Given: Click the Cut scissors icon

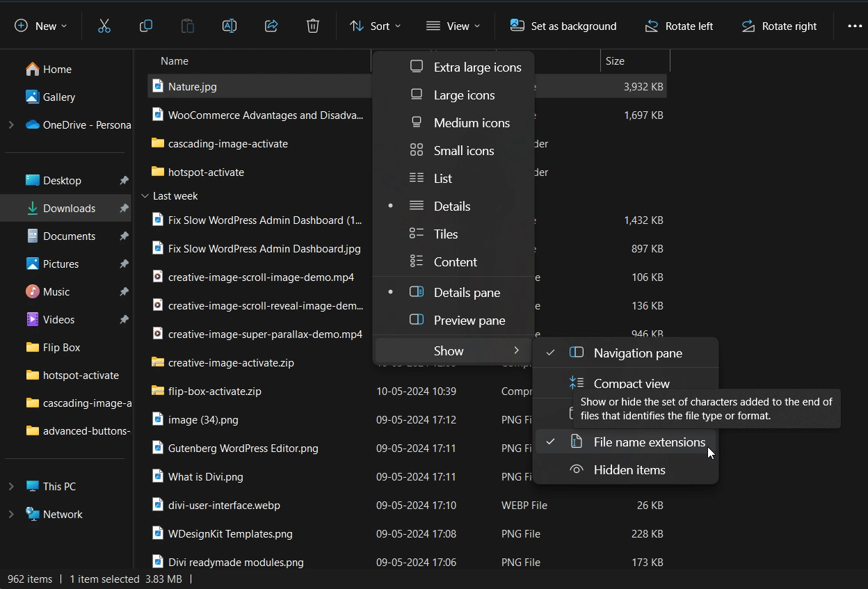Looking at the screenshot, I should click(104, 26).
